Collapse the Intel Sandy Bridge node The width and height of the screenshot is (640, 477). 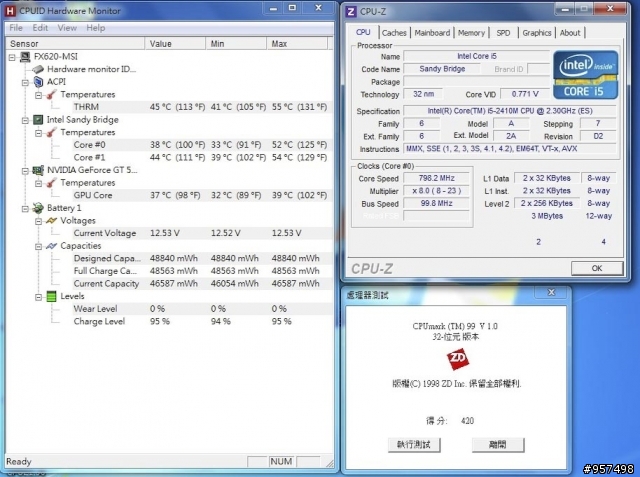click(x=25, y=120)
